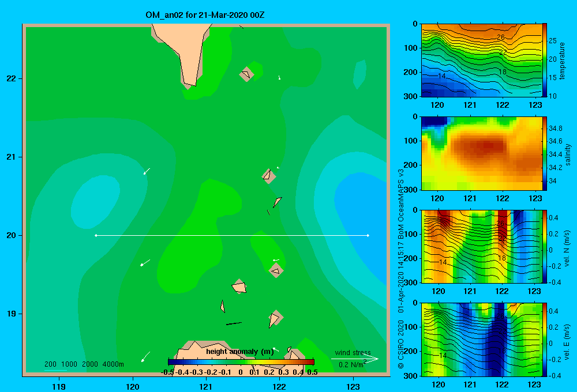Screen dimensions: 577x392
Task: Click longitude label 119 under the main map
Action: [59, 386]
